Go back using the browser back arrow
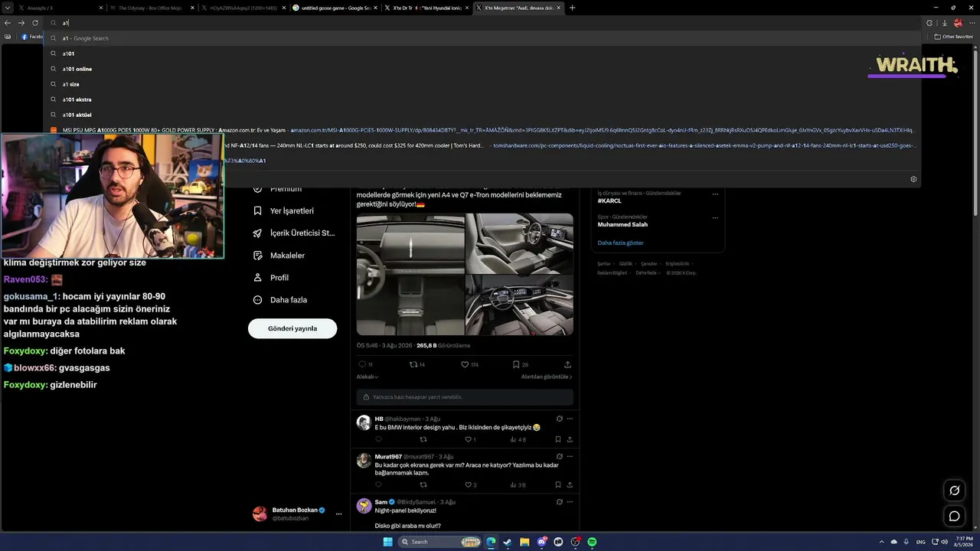The width and height of the screenshot is (980, 551). [x=8, y=23]
